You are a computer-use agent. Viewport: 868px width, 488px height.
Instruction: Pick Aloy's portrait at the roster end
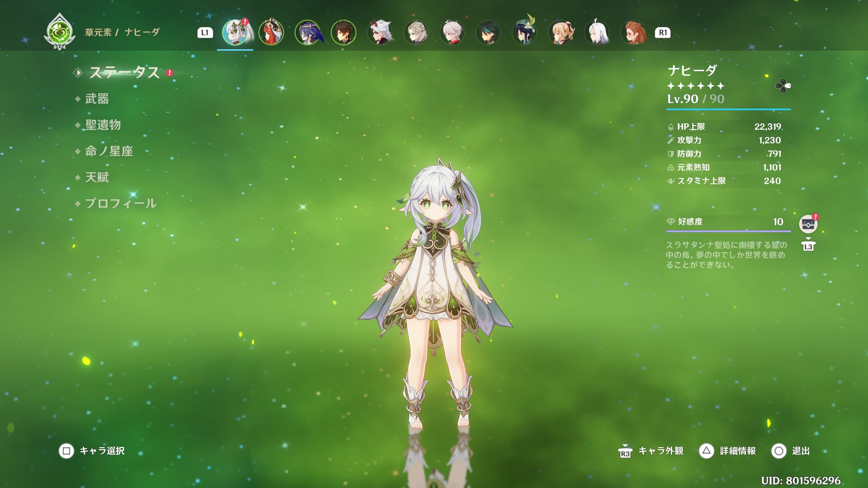click(634, 32)
